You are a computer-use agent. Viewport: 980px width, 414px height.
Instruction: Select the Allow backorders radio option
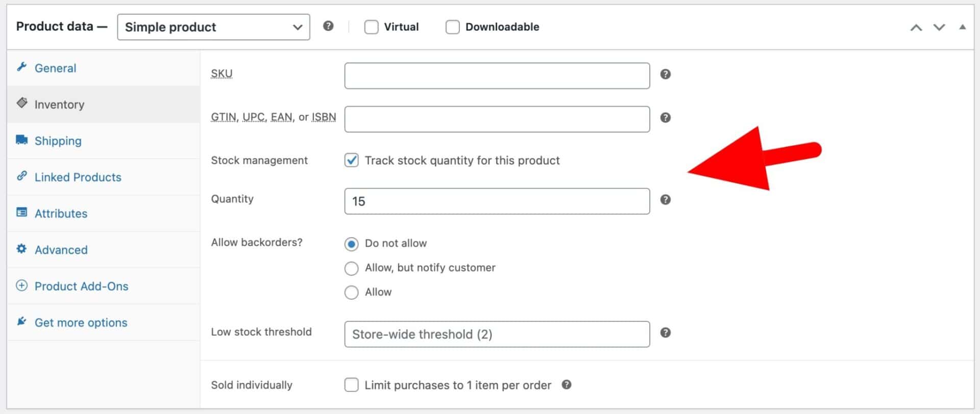pos(351,293)
